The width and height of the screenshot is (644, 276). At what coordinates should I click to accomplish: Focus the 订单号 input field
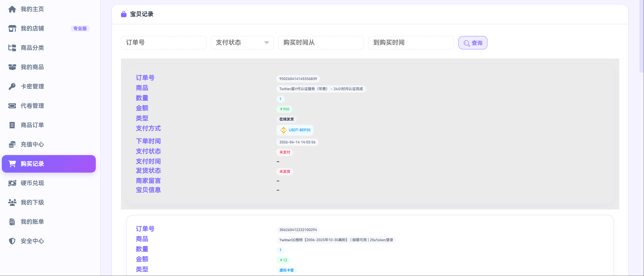point(163,43)
